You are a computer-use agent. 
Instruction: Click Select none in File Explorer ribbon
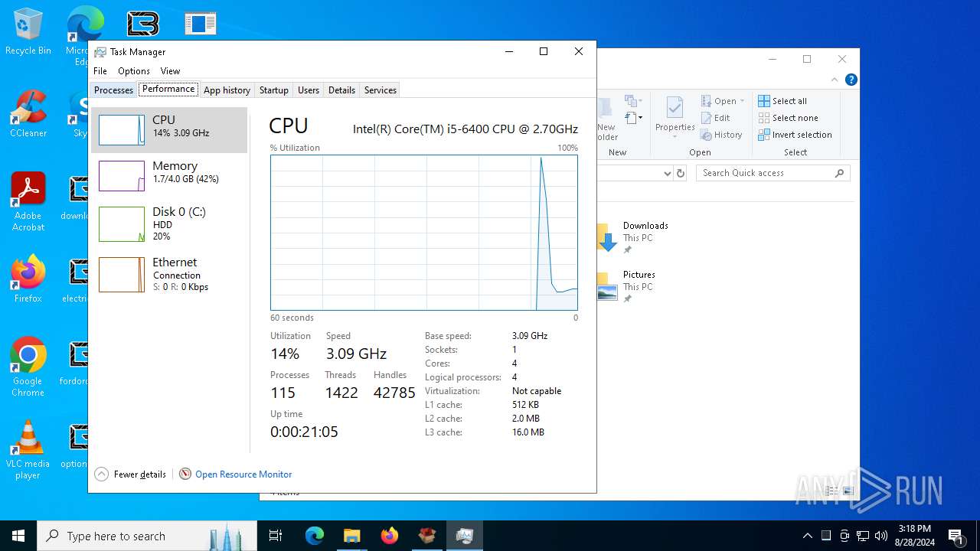click(788, 118)
